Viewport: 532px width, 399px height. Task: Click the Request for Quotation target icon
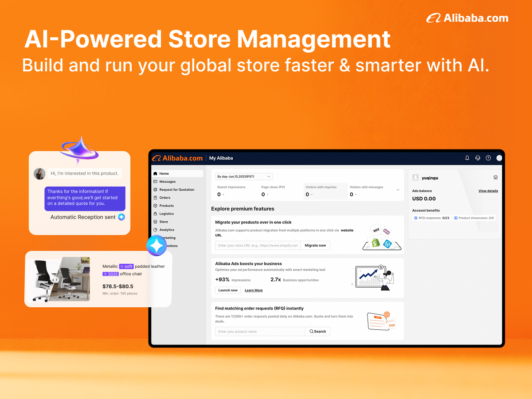155,190
